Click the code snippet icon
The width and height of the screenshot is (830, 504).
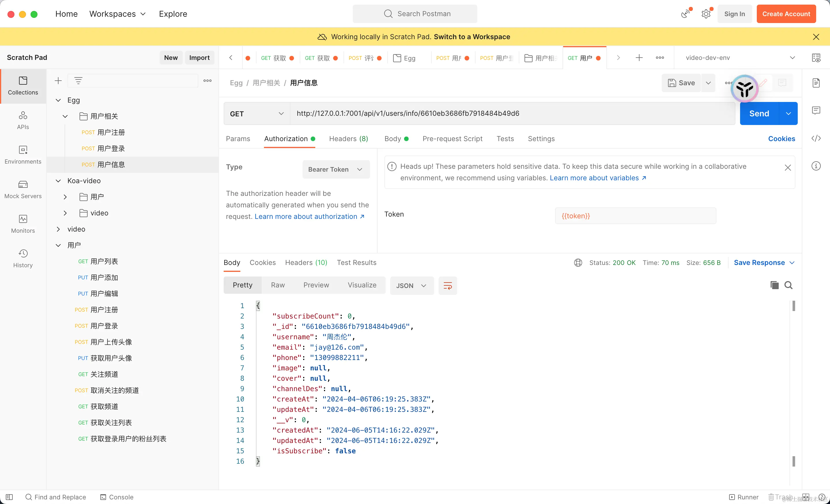tap(816, 138)
